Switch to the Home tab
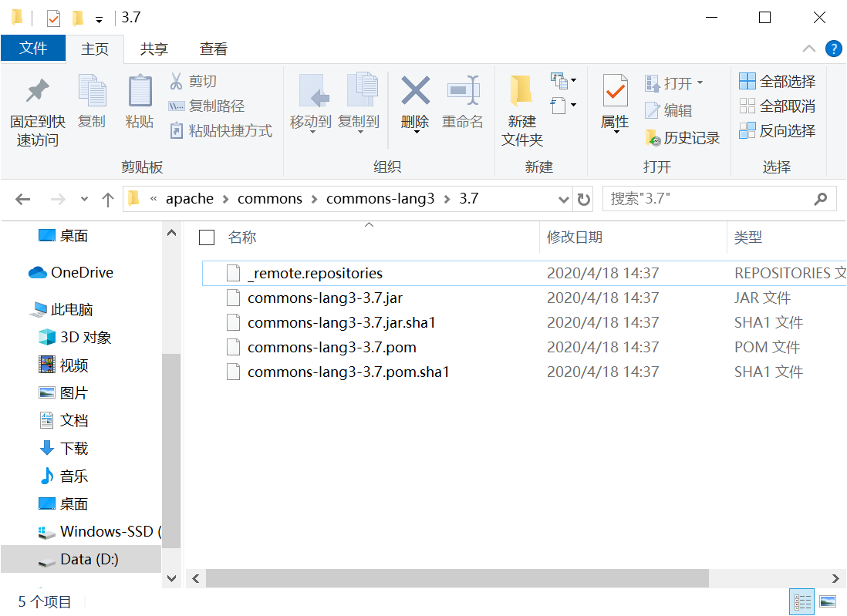This screenshot has width=847, height=616. 95,49
